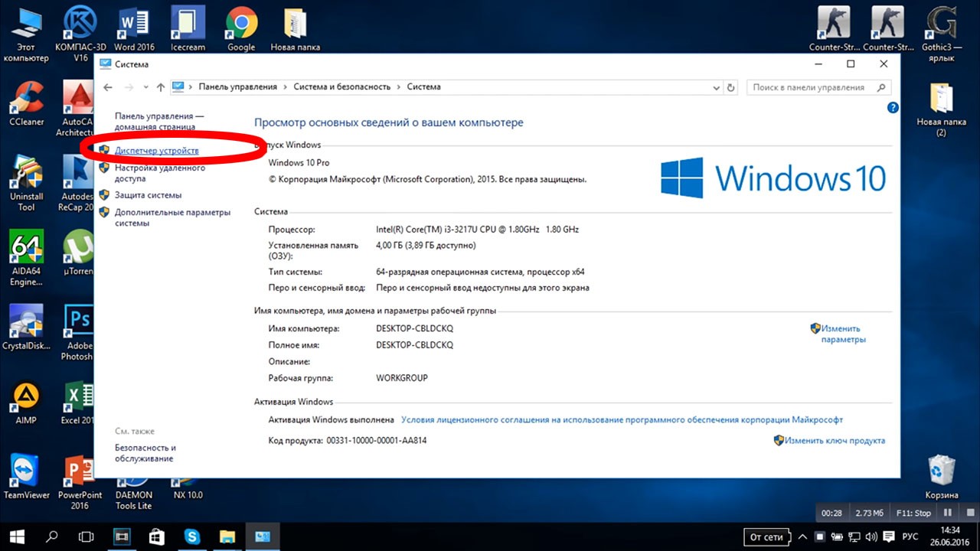Click the computer icon in address bar
Image resolution: width=980 pixels, height=551 pixels.
click(178, 87)
